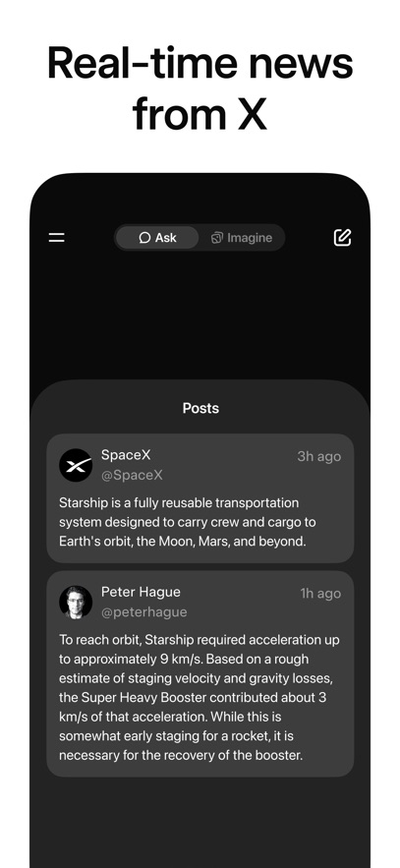
Task: Tap the Posts header
Action: pos(200,409)
